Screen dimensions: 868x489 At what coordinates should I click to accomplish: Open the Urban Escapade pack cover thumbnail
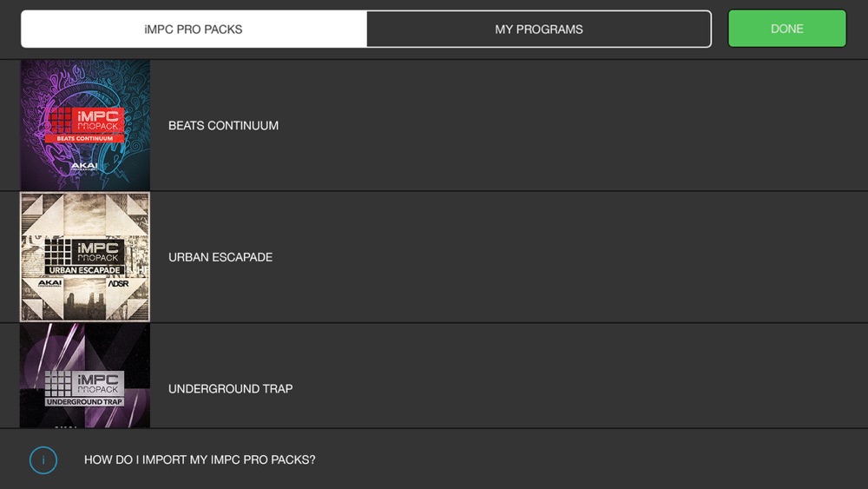click(85, 257)
